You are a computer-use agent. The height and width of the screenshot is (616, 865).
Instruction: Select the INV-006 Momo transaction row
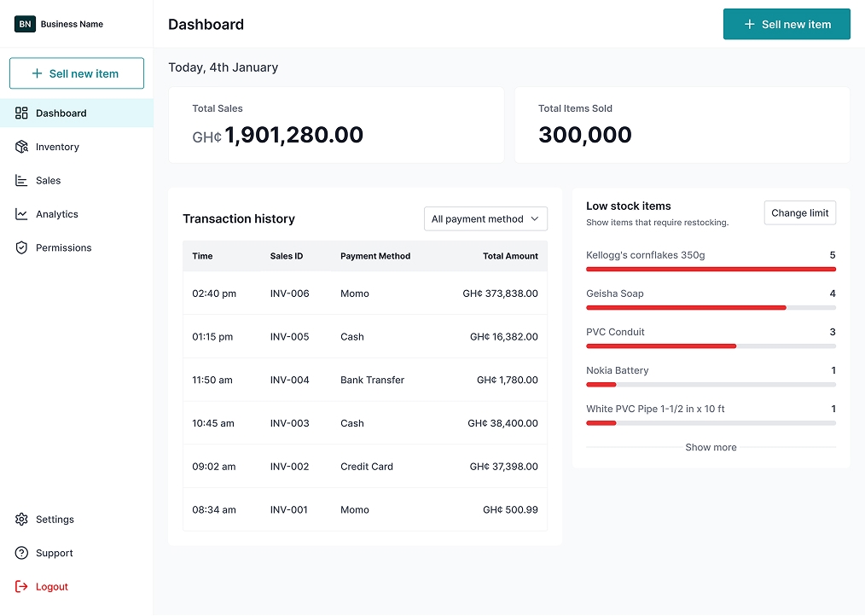365,293
